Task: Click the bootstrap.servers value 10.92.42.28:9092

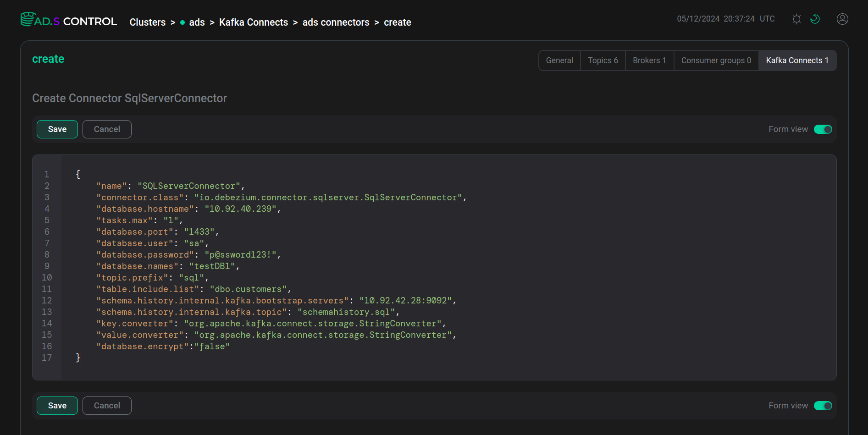Action: tap(406, 301)
